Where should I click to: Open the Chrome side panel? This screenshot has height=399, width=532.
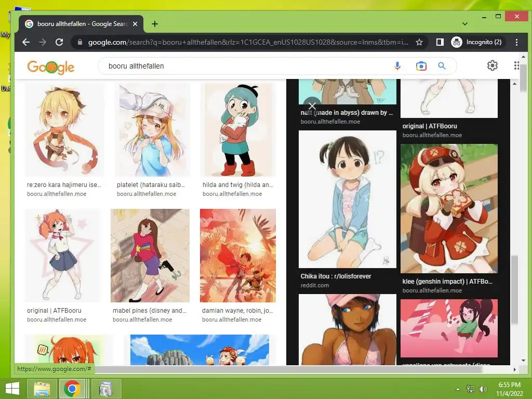[440, 42]
